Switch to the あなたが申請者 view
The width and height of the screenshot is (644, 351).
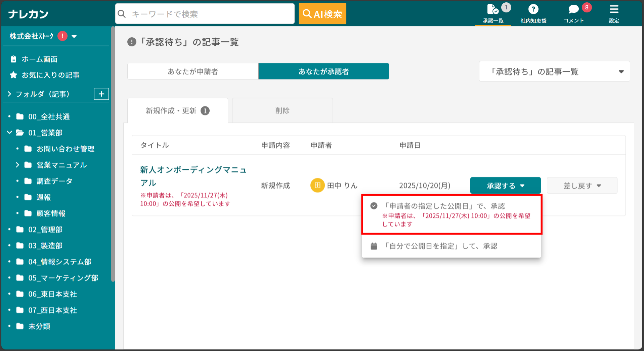[192, 71]
